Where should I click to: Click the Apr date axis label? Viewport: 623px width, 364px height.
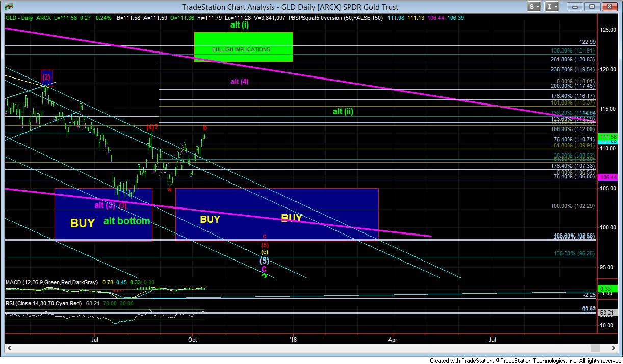coord(393,339)
